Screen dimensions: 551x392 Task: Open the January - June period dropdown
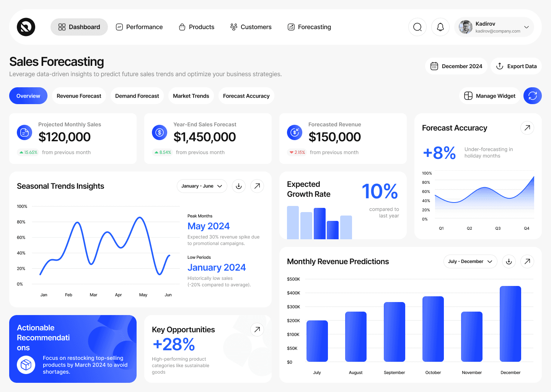[x=202, y=186]
